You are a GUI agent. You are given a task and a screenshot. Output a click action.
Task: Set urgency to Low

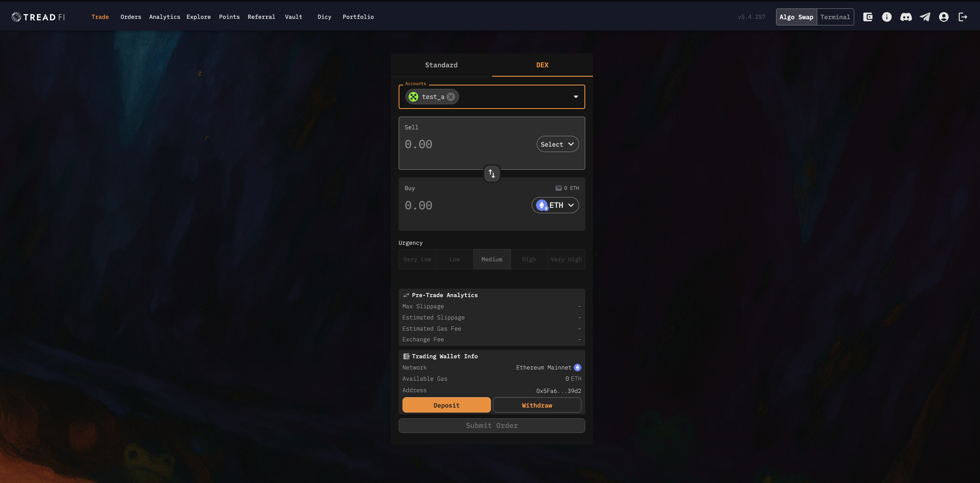pos(454,259)
